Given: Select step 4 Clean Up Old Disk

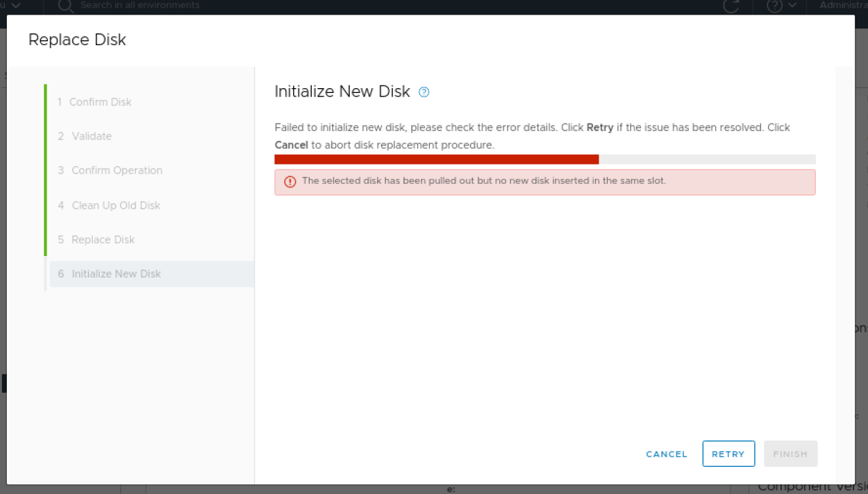Looking at the screenshot, I should (115, 205).
